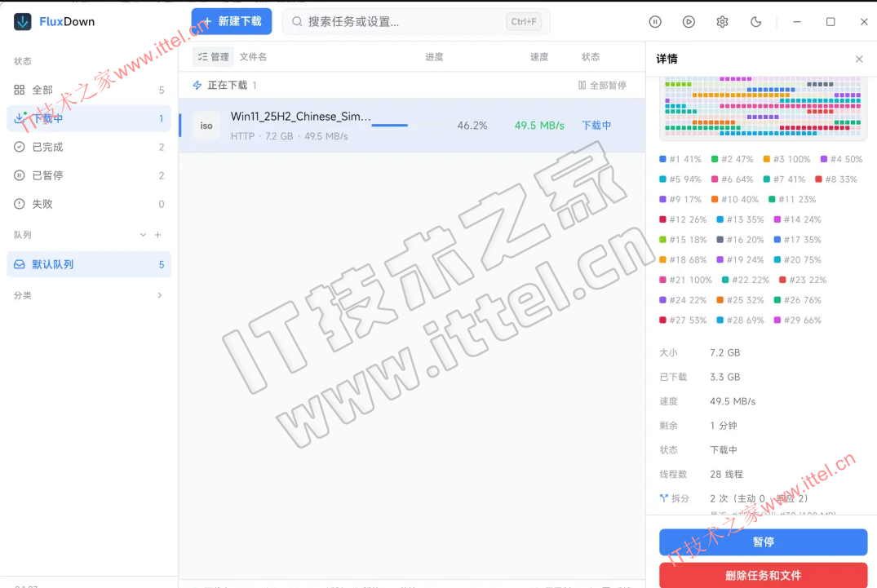The image size is (877, 588).
Task: Sort by the 状态 column header
Action: point(591,56)
